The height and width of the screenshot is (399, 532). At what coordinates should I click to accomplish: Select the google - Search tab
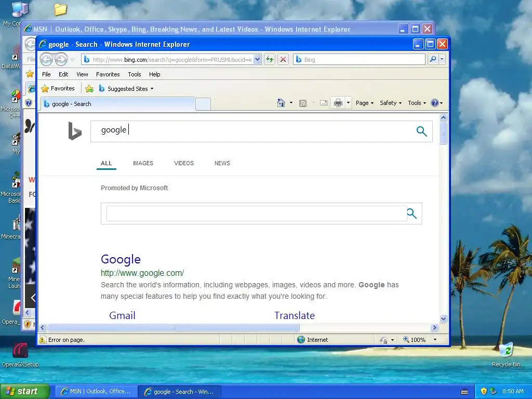118,104
